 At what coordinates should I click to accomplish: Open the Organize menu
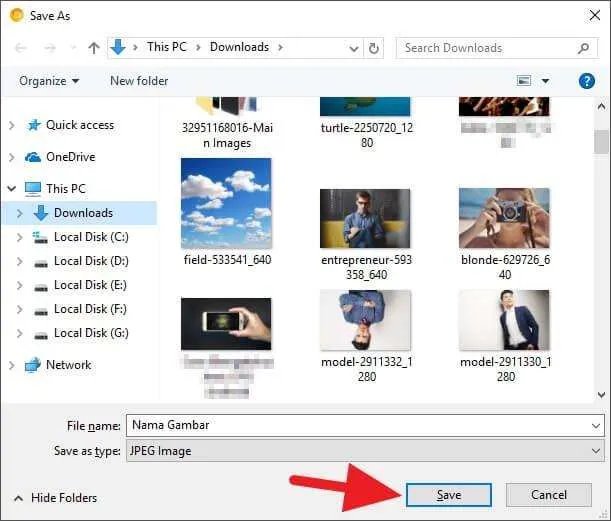[49, 81]
